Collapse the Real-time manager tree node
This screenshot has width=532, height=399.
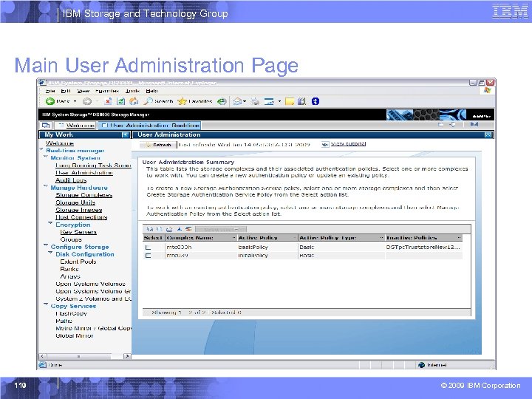[x=41, y=149]
